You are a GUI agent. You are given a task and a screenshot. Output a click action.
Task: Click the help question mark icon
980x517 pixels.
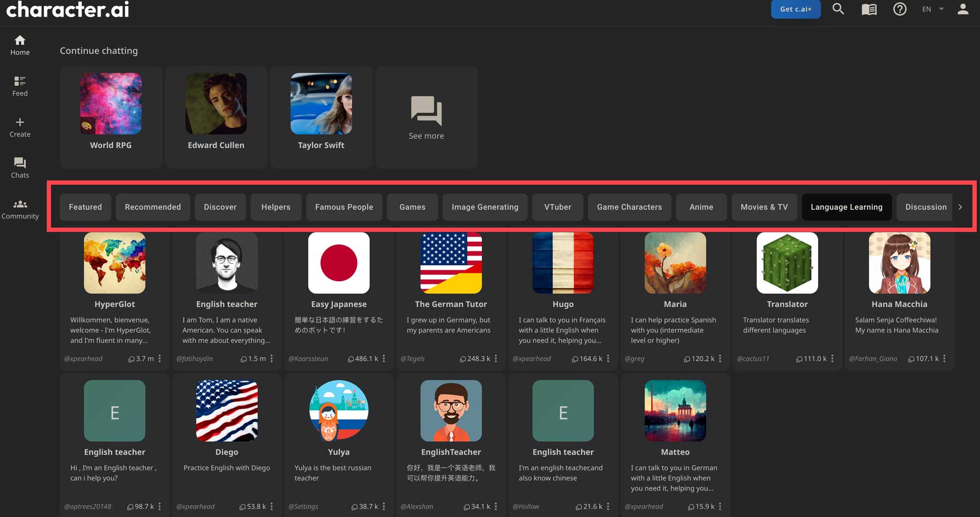[899, 9]
